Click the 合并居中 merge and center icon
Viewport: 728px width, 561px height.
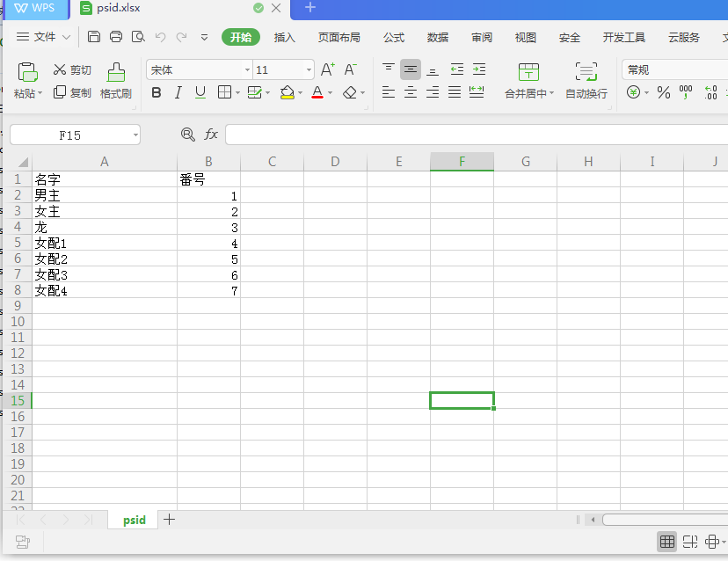click(528, 72)
